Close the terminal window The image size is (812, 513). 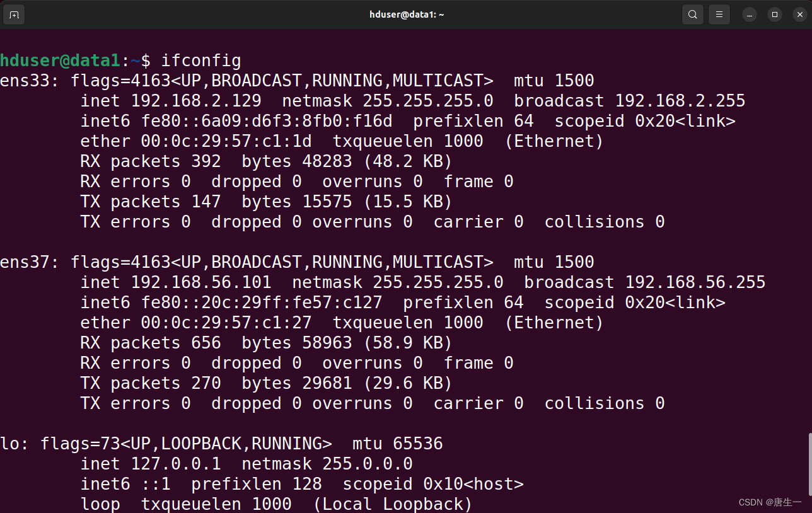pos(799,14)
